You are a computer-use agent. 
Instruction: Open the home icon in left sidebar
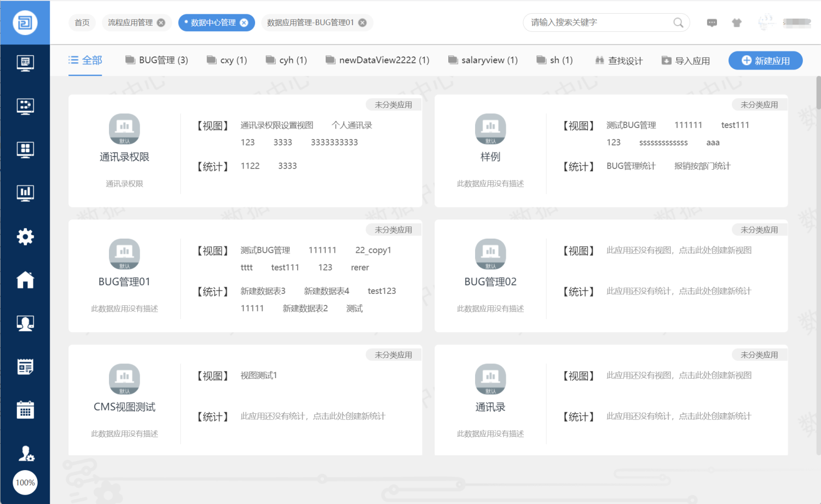pyautogui.click(x=25, y=280)
